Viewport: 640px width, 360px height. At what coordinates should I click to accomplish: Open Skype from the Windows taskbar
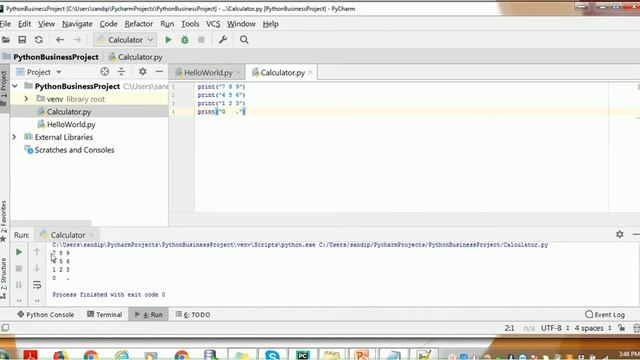pos(272,355)
